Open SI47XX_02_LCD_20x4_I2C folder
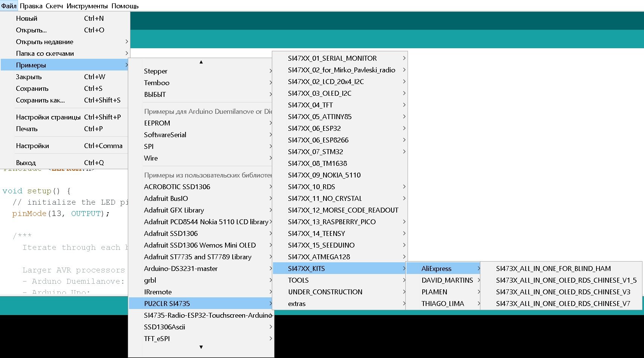The width and height of the screenshot is (644, 358). coord(340,82)
